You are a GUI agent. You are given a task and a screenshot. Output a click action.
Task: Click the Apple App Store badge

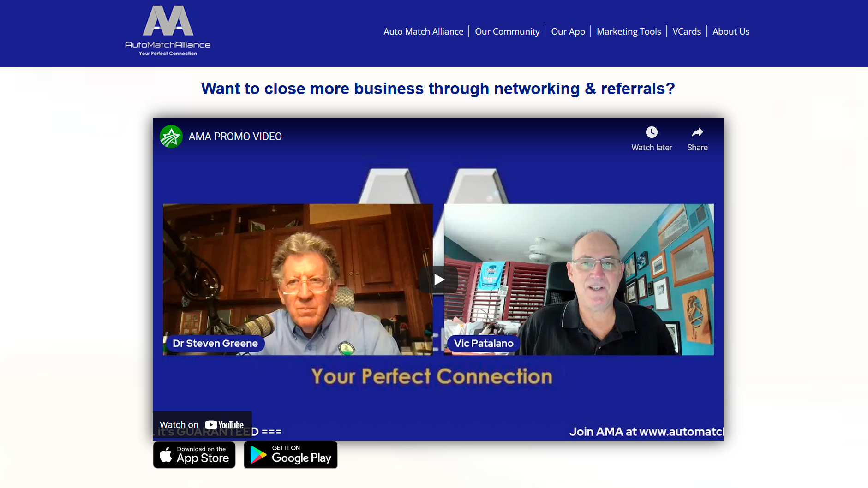click(194, 455)
